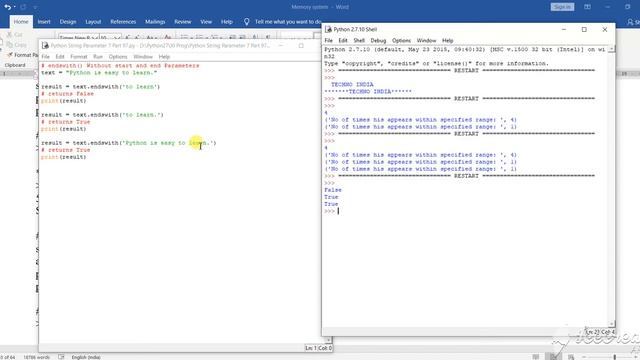This screenshot has width=640, height=360.
Task: Click the Share icon in Word
Action: tap(631, 22)
